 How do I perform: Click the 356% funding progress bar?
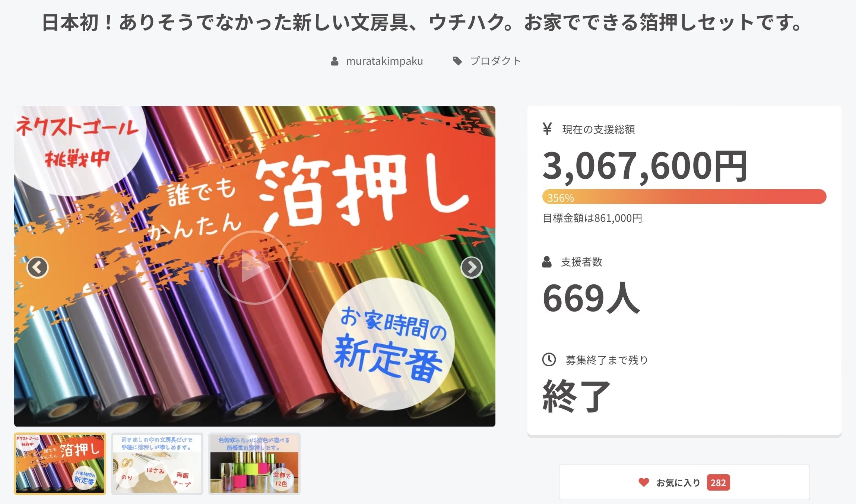pyautogui.click(x=684, y=197)
